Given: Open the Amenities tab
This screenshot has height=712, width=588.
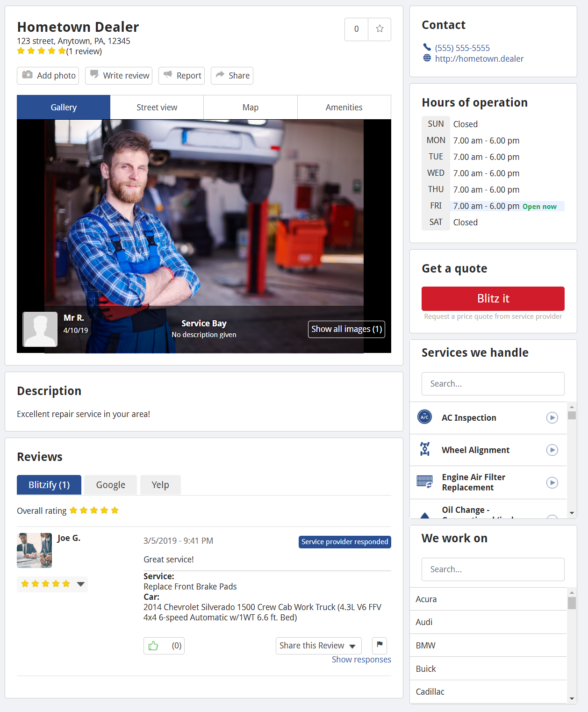Looking at the screenshot, I should [344, 108].
